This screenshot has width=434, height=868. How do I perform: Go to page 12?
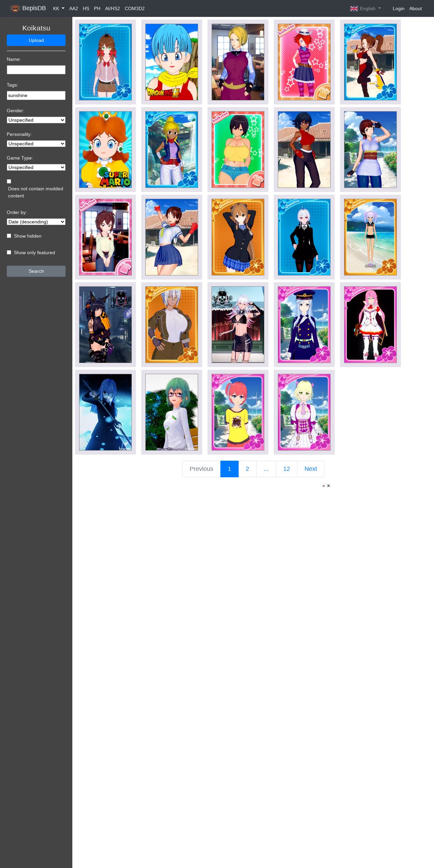pos(287,469)
